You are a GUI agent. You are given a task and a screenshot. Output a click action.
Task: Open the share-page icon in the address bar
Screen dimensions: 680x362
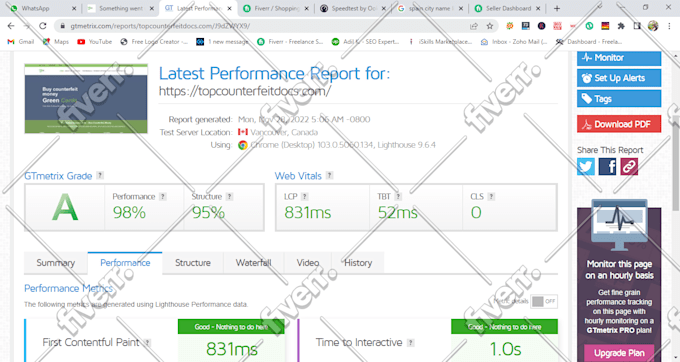click(x=474, y=26)
